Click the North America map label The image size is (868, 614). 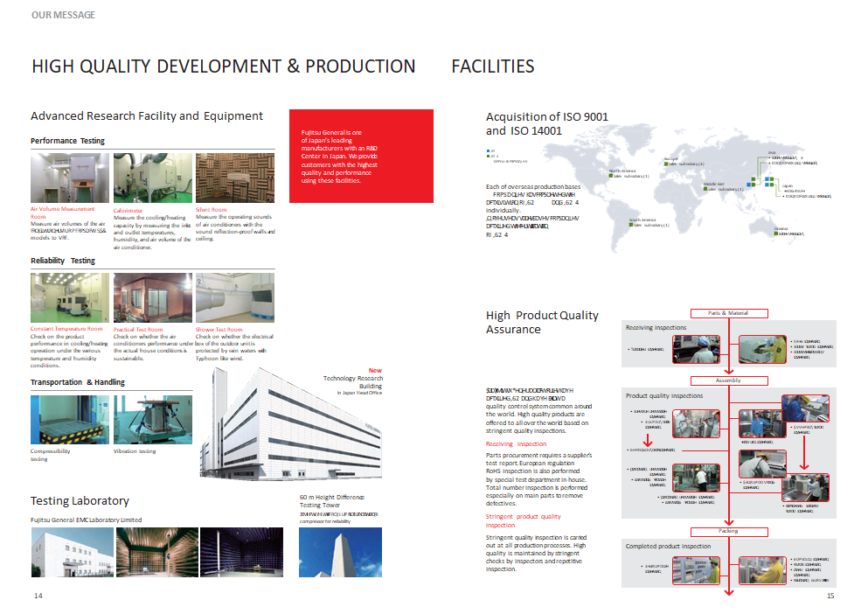622,171
